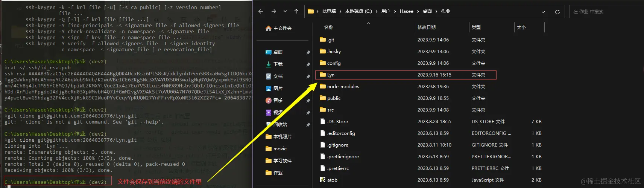The height and width of the screenshot is (188, 644).
Task: Open 下载 in the navigation pane
Action: [x=274, y=64]
